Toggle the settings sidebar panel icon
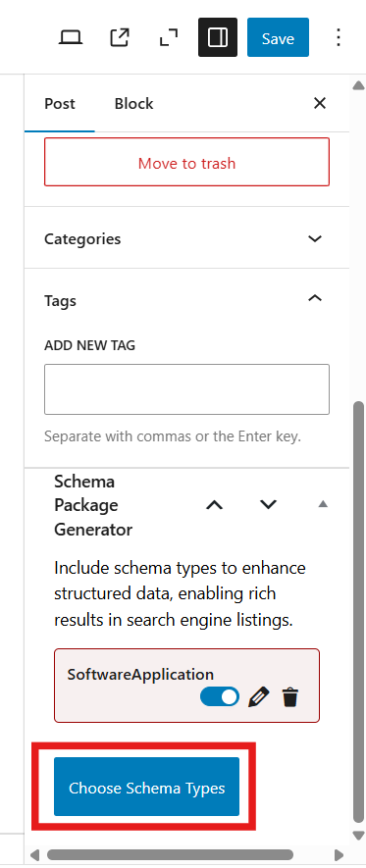This screenshot has height=868, width=366. point(218,37)
